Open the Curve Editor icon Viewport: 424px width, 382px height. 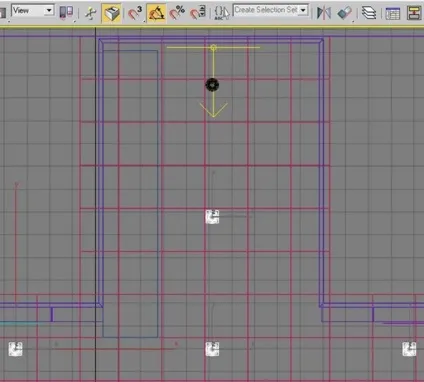pyautogui.click(x=393, y=13)
